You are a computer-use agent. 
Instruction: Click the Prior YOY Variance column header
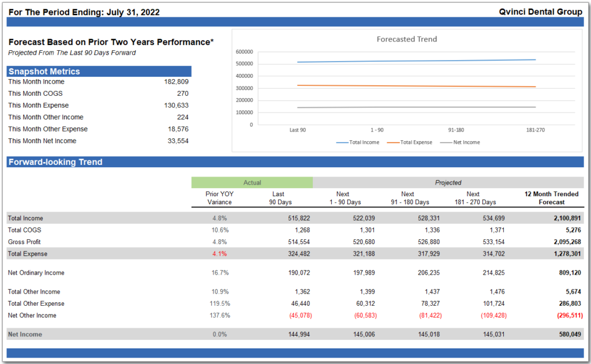[219, 198]
